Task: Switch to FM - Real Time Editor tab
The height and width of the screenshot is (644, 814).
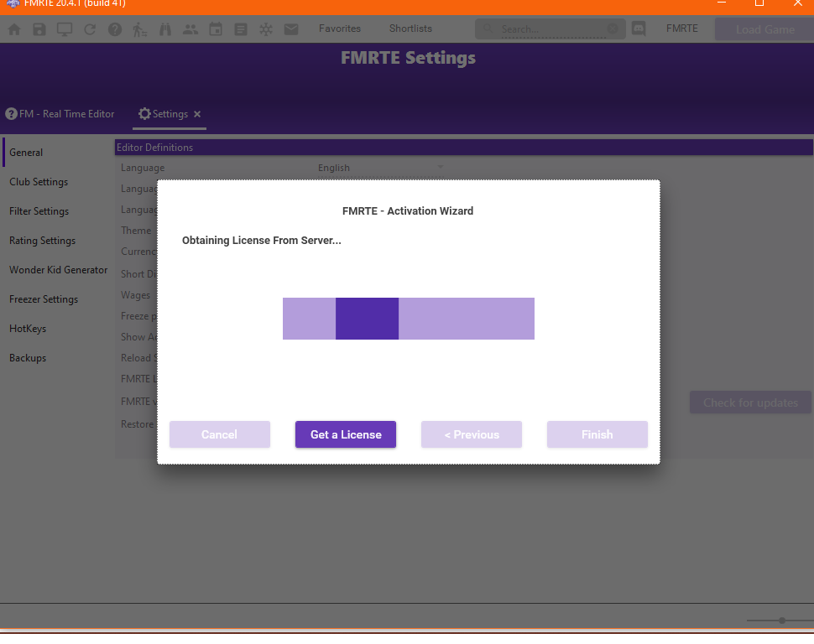Action: pyautogui.click(x=60, y=114)
